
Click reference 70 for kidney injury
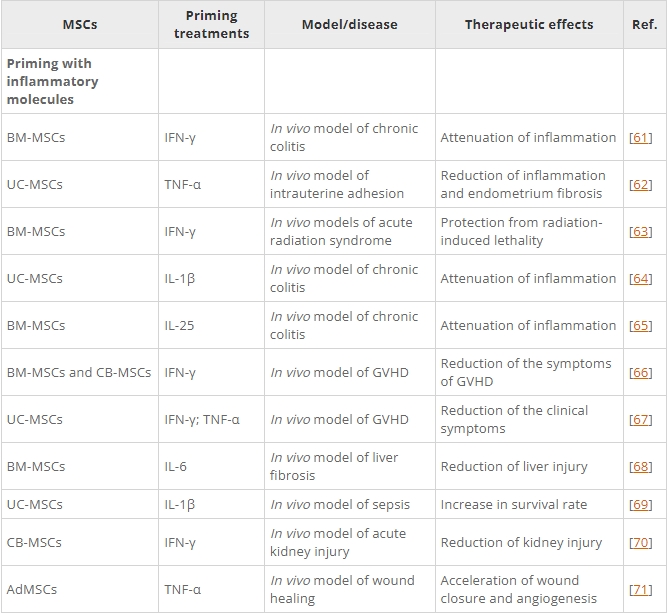point(640,542)
